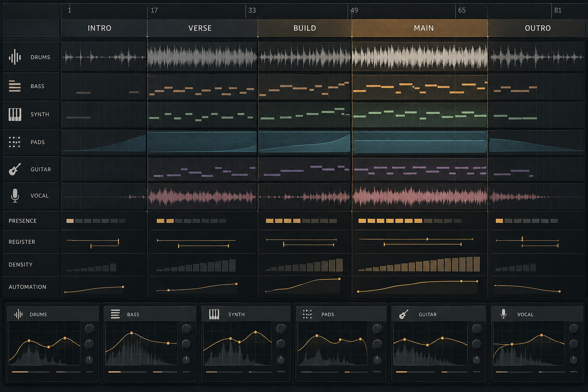Select the Drums clip in the MAIN section
588x392 pixels.
coord(420,57)
